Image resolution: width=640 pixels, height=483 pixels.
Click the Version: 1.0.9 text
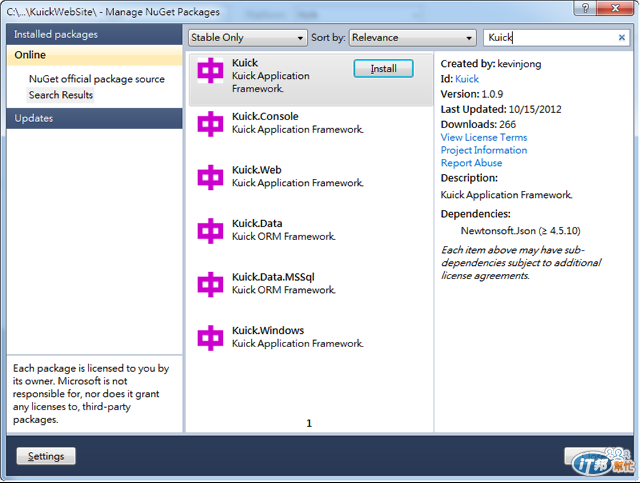[x=472, y=94]
